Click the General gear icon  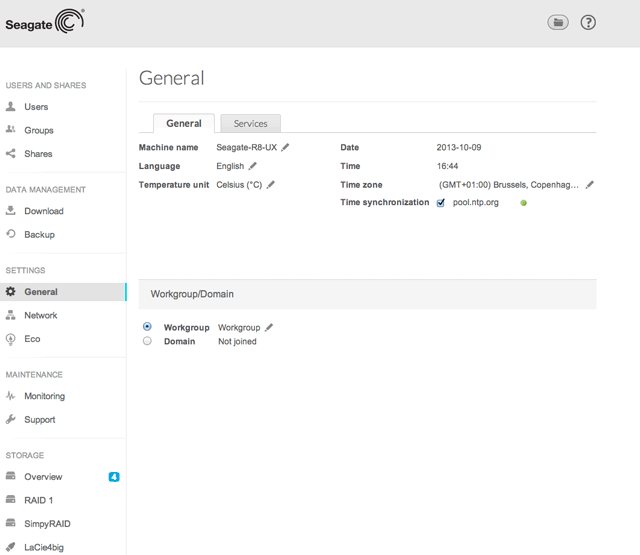[x=11, y=291]
